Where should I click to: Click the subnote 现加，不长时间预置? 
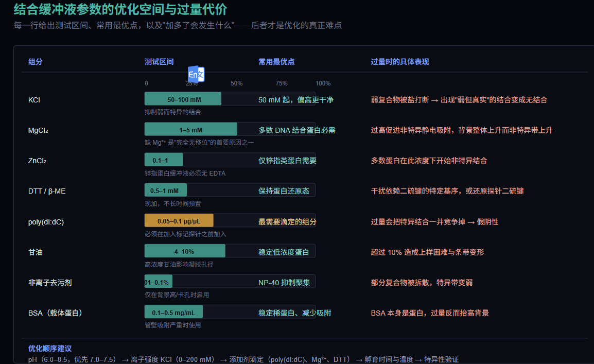click(173, 204)
